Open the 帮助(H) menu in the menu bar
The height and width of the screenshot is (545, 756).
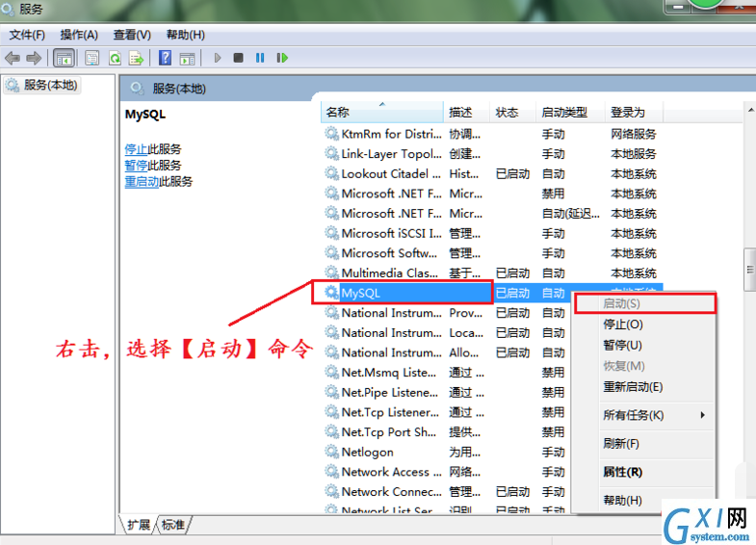click(x=186, y=35)
